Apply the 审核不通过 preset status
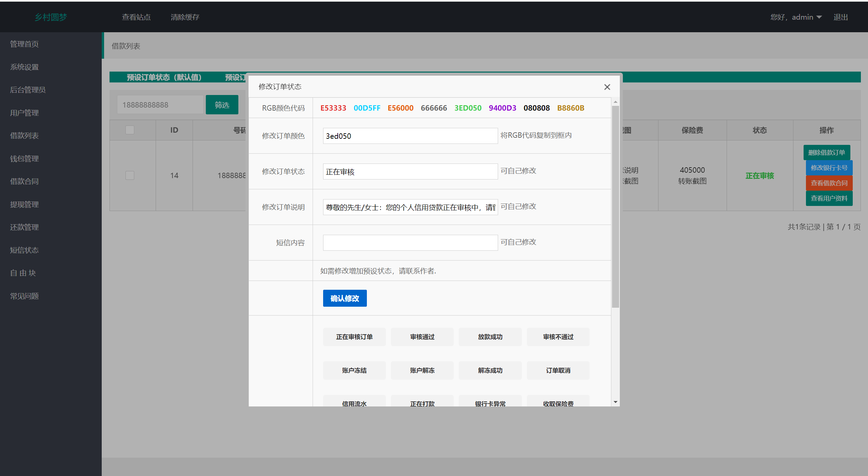Viewport: 868px width, 476px height. coord(558,337)
